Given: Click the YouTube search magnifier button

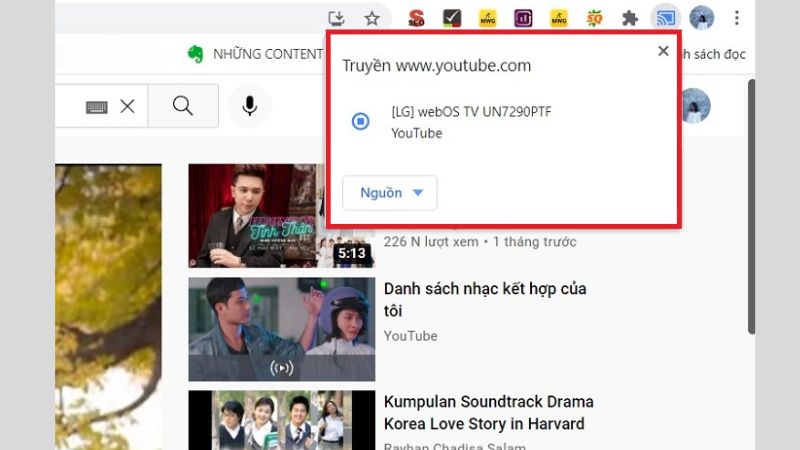Looking at the screenshot, I should [x=183, y=106].
